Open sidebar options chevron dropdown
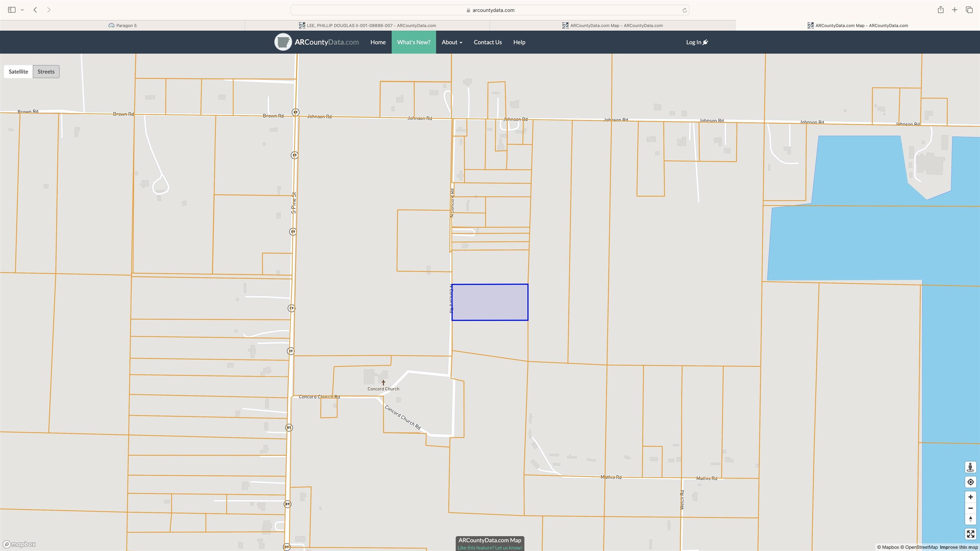The width and height of the screenshot is (980, 551). (22, 10)
